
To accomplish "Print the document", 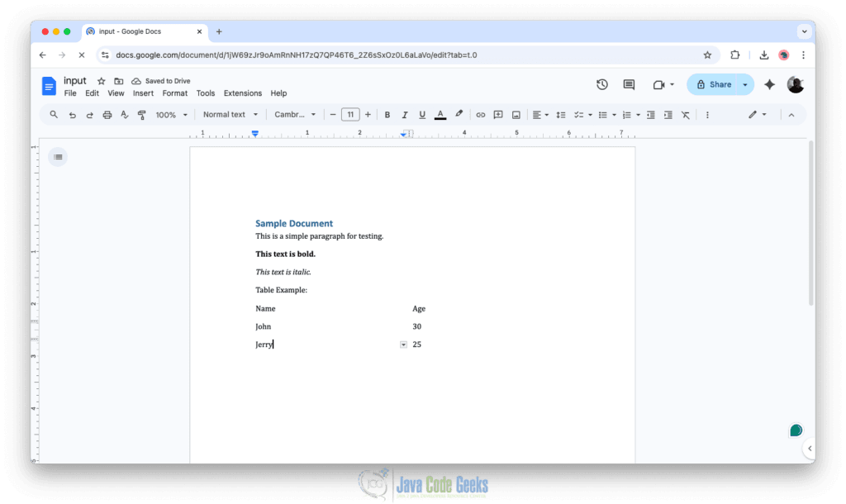I will [107, 115].
